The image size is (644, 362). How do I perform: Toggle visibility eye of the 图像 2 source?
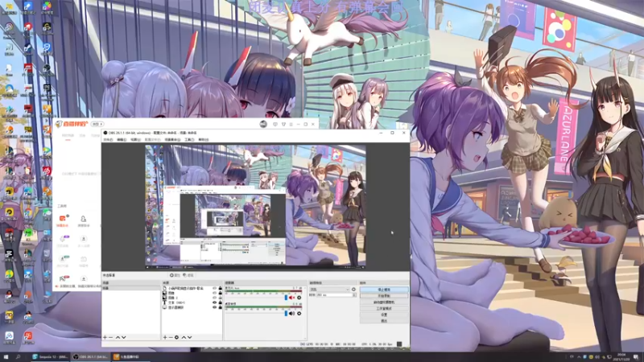[x=214, y=298]
